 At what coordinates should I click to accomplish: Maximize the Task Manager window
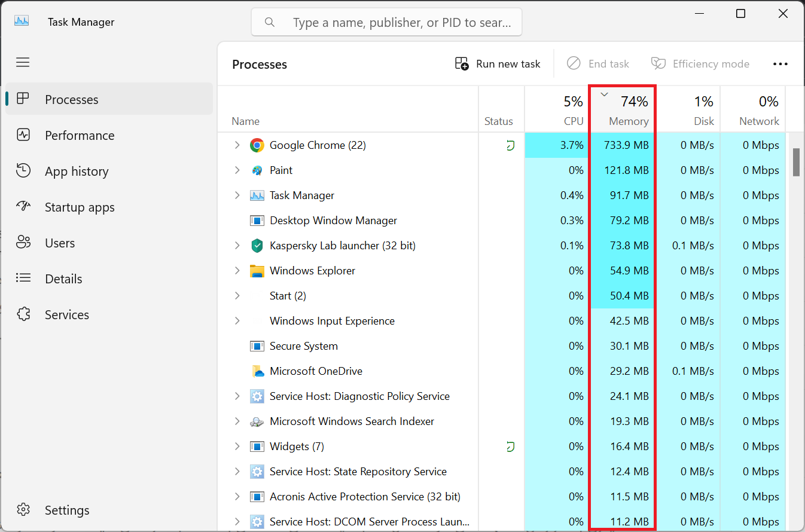[740, 14]
